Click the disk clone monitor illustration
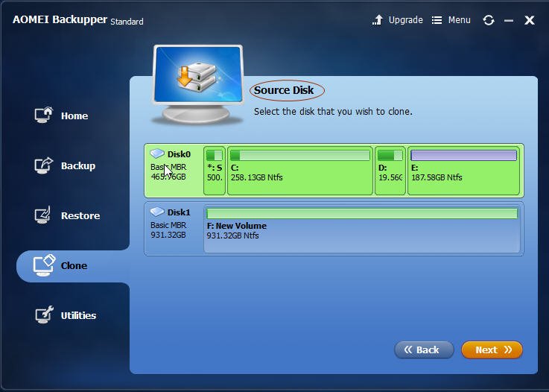 coord(198,84)
